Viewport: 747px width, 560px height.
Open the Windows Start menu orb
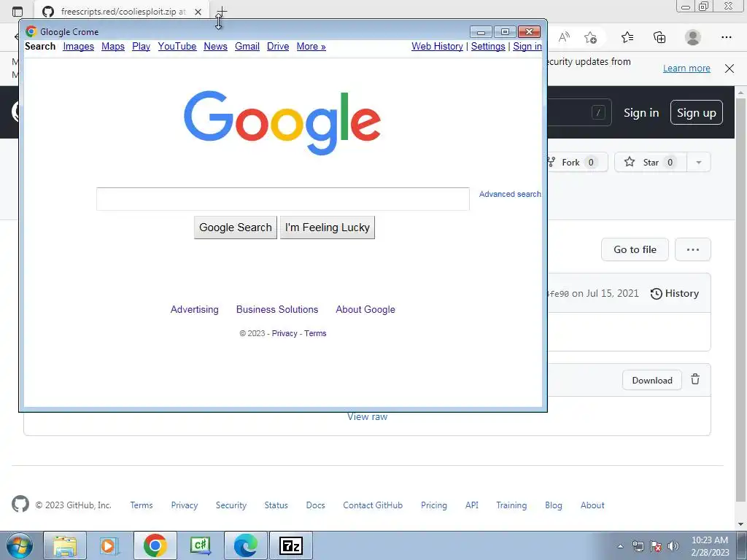(19, 545)
